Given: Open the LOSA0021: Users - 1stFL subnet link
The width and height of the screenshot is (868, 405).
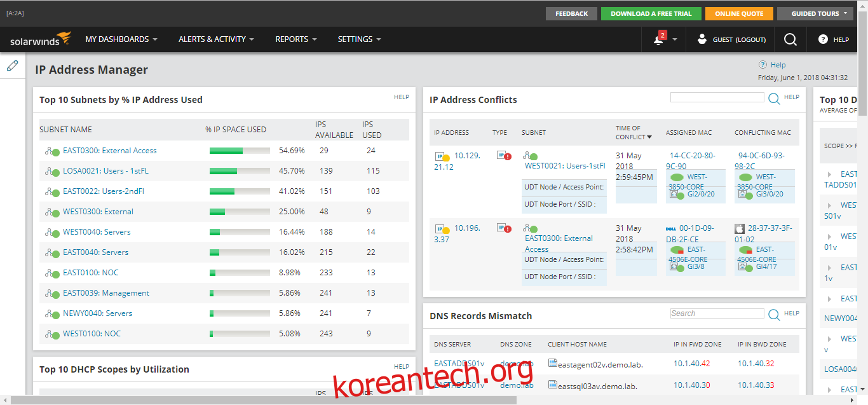Looking at the screenshot, I should [x=105, y=171].
